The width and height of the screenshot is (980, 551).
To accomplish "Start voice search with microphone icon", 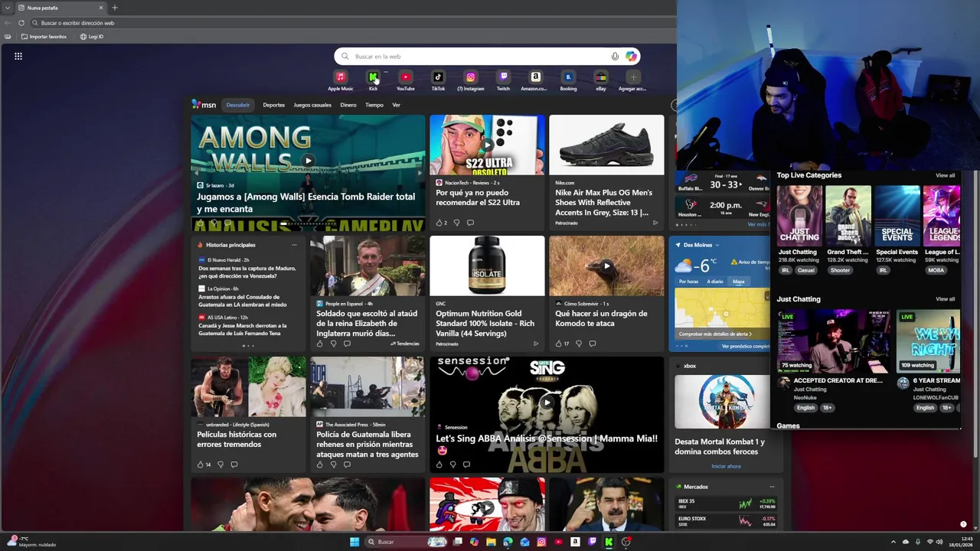I will click(615, 56).
